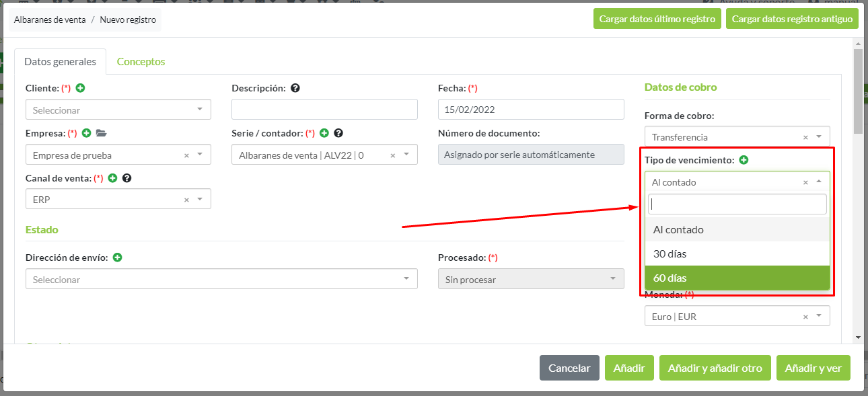
Task: Show help for Serie / contador
Action: 338,133
